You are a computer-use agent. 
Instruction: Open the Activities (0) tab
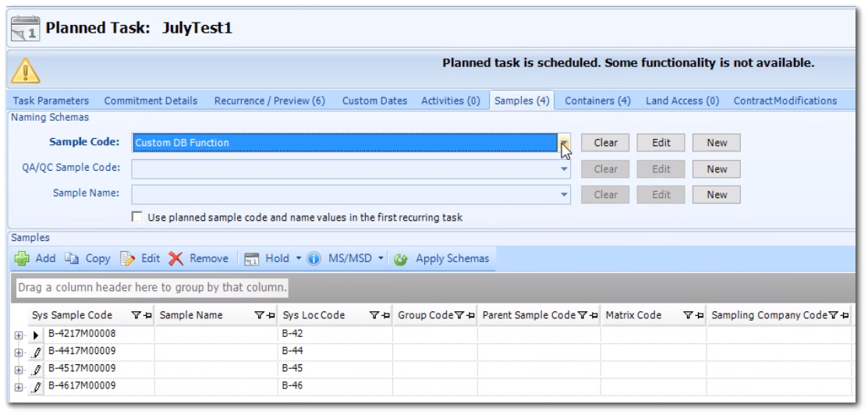(x=451, y=101)
